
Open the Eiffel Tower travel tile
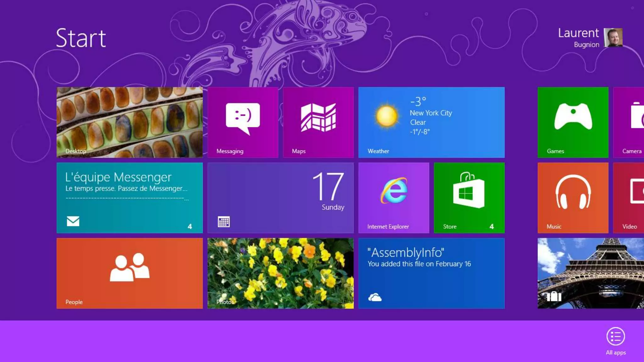591,273
